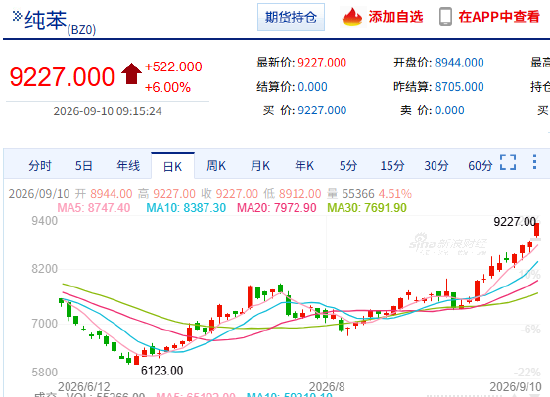Select the 30分 interval tab
The height and width of the screenshot is (397, 550).
pos(436,166)
